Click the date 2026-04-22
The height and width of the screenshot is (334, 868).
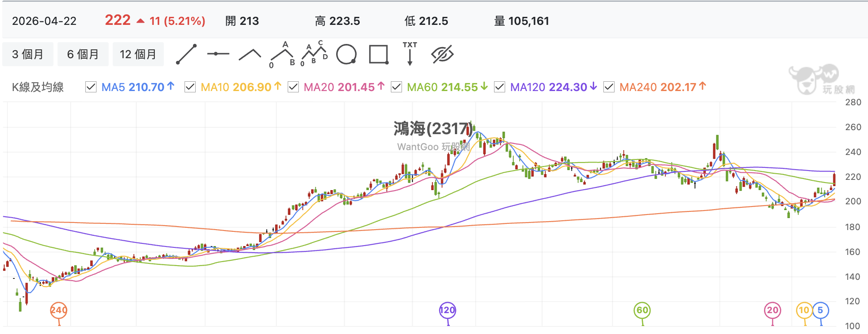44,21
